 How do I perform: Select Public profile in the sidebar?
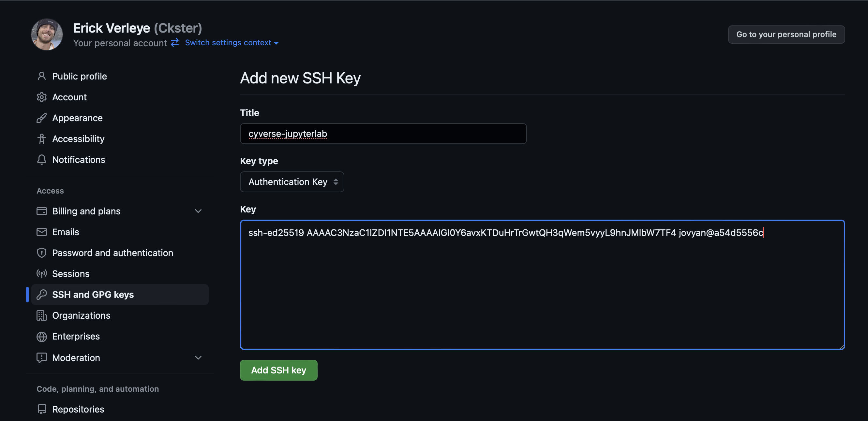coord(79,76)
